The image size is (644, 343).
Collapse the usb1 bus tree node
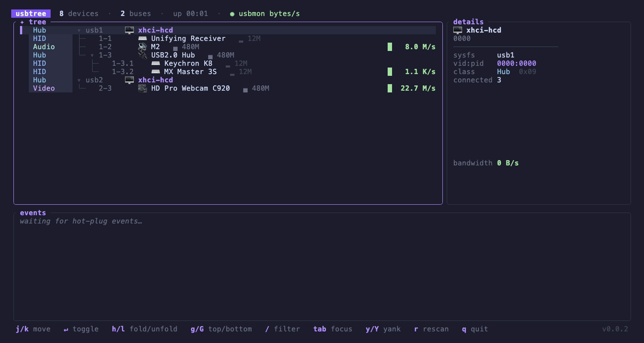pos(79,30)
